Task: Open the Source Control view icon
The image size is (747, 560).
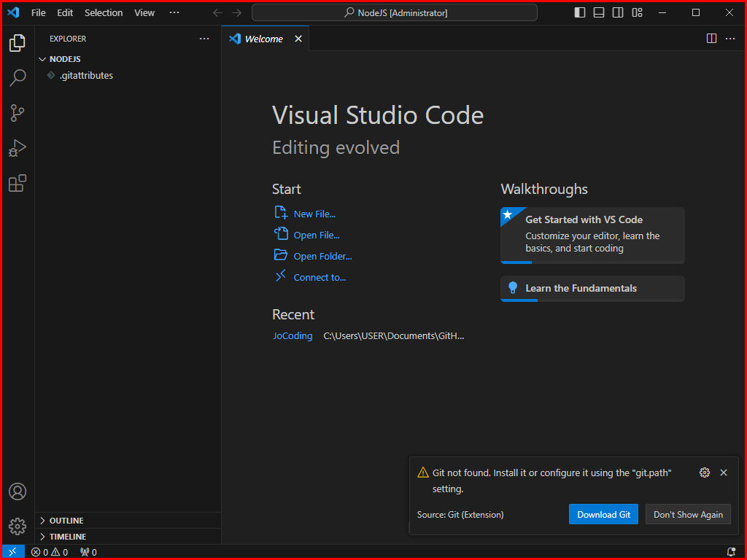Action: 18,113
